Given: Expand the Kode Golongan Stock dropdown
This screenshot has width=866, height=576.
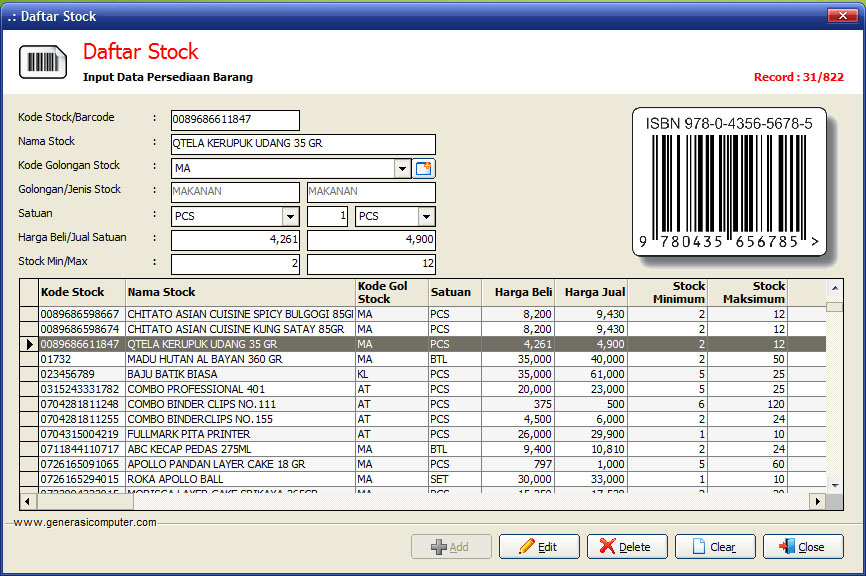Looking at the screenshot, I should pyautogui.click(x=402, y=168).
